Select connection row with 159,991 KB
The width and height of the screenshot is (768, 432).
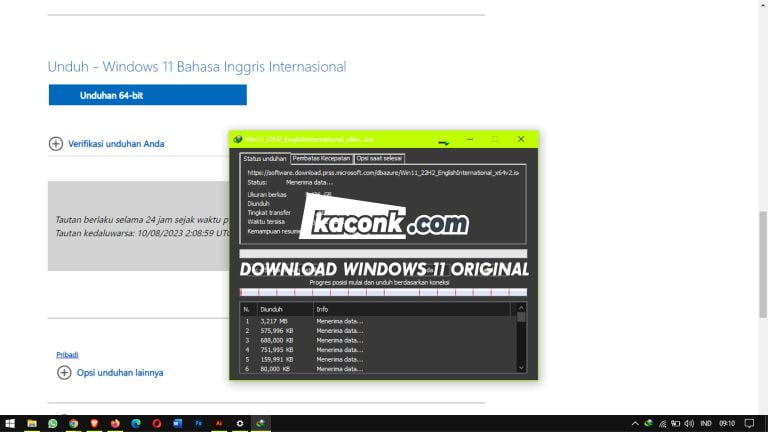click(x=378, y=360)
